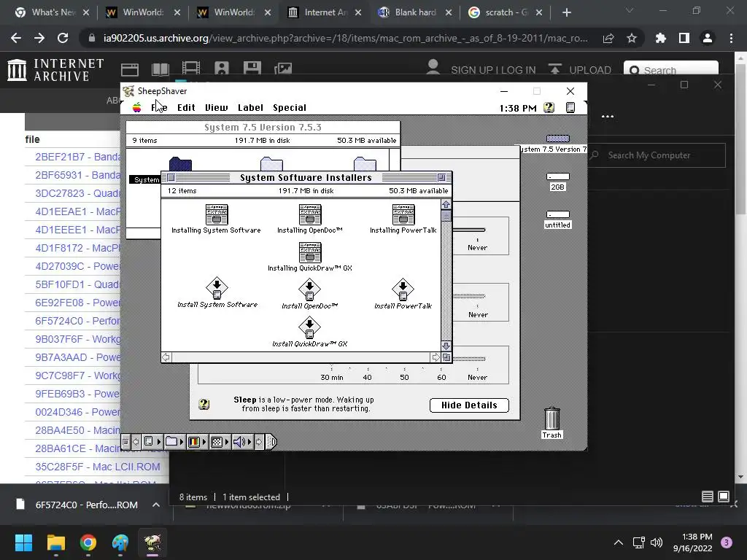747x560 pixels.
Task: Click the close box of System Software Installers
Action: click(171, 178)
